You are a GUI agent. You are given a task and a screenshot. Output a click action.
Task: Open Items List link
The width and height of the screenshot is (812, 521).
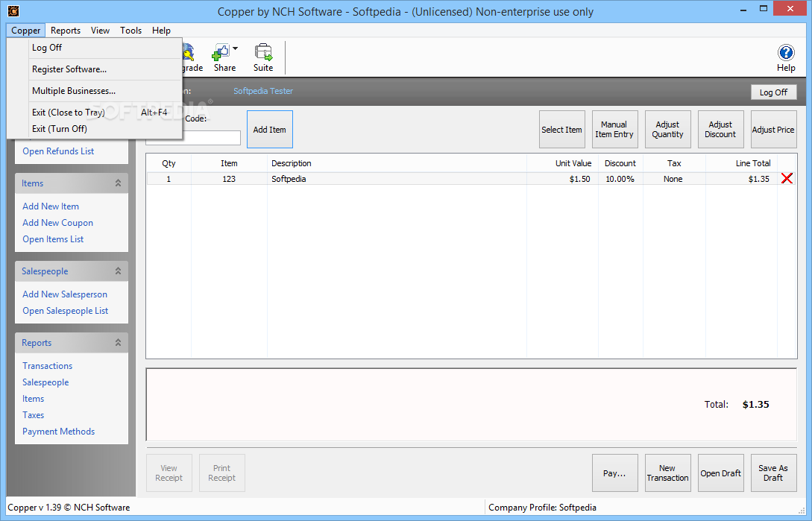[53, 239]
